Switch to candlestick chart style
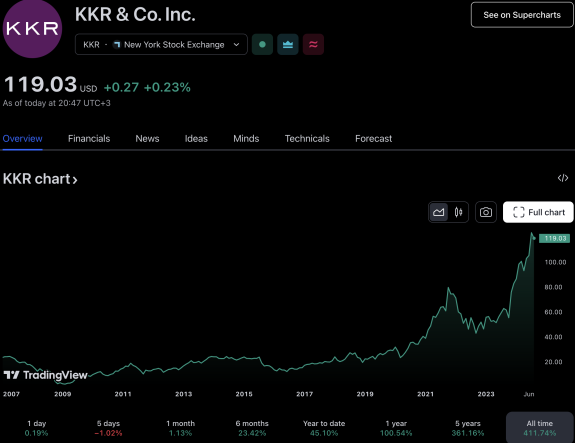Image resolution: width=575 pixels, height=443 pixels. tap(458, 212)
